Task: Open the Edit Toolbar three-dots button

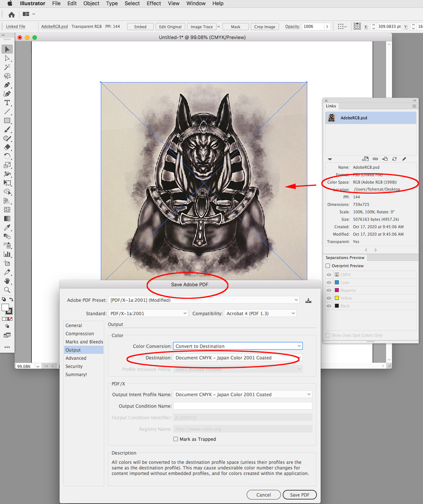Action: coord(7,347)
